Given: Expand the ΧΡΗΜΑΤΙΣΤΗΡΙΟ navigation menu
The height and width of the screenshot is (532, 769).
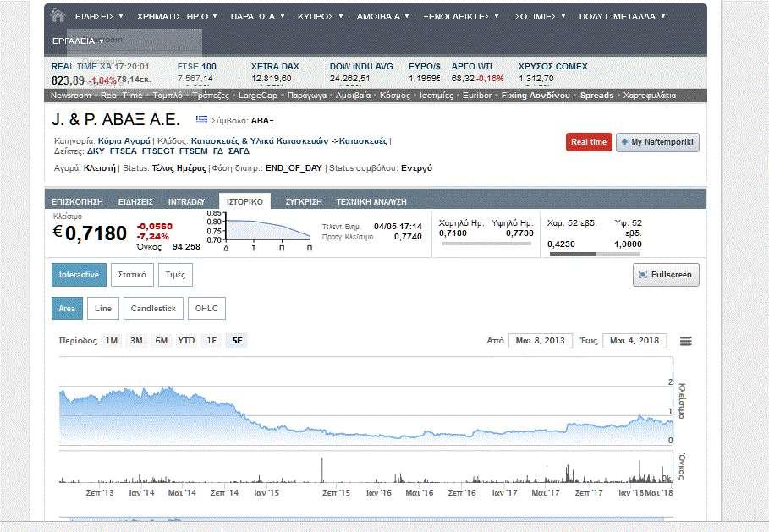Looking at the screenshot, I should pyautogui.click(x=177, y=16).
